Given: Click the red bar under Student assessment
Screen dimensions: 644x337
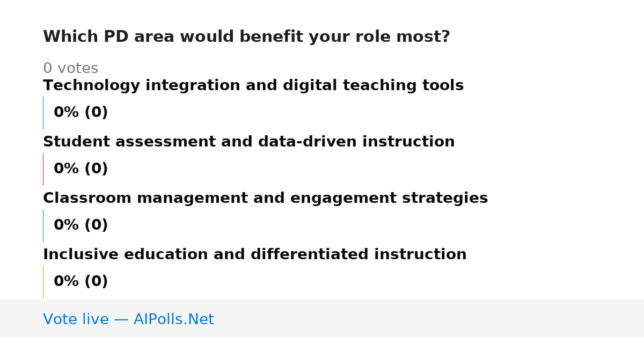Looking at the screenshot, I should point(43,169).
